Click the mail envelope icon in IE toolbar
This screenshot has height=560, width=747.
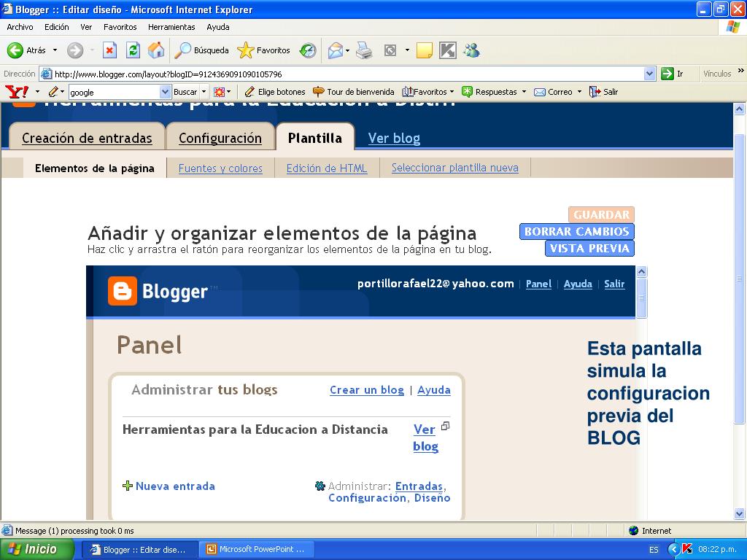coord(336,50)
